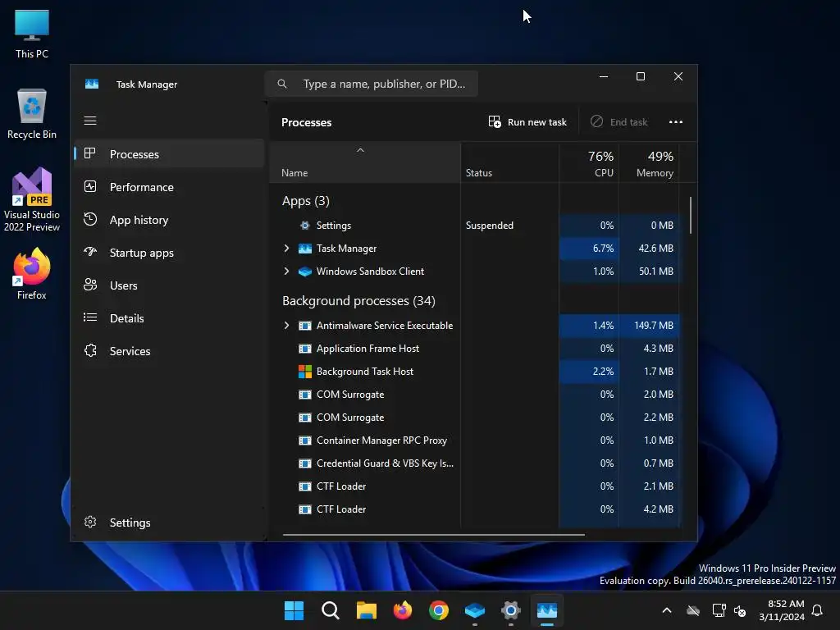Select the Container Manager RPC Proxy row

(474, 441)
